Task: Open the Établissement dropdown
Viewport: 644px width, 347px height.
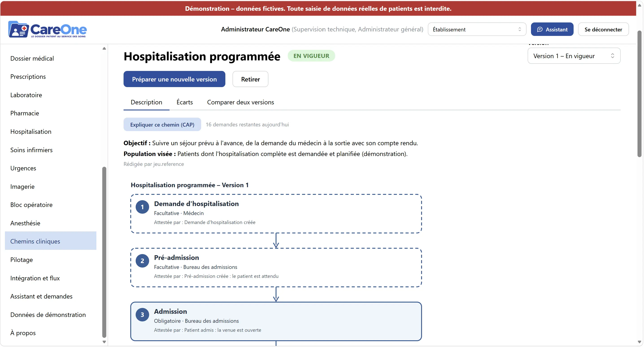Action: point(477,30)
